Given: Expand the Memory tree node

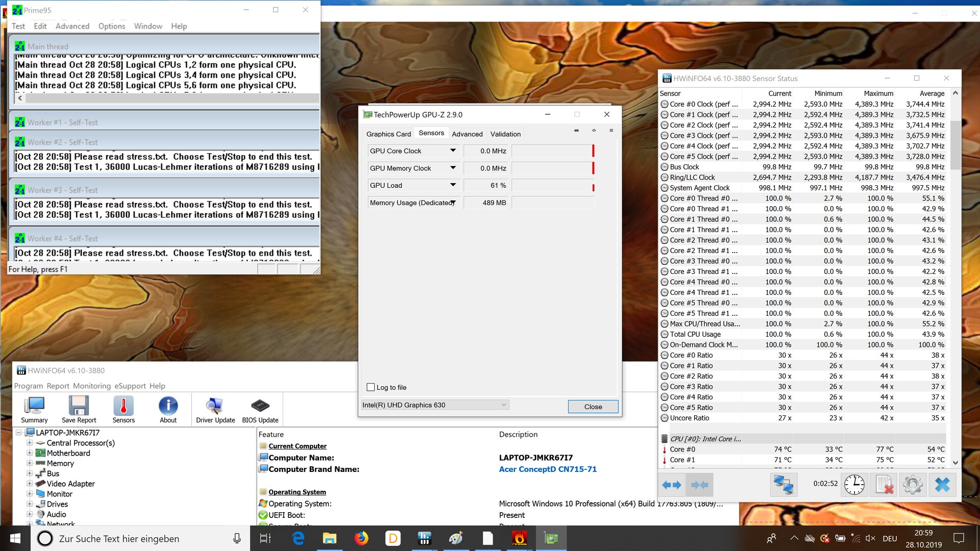Looking at the screenshot, I should tap(30, 463).
